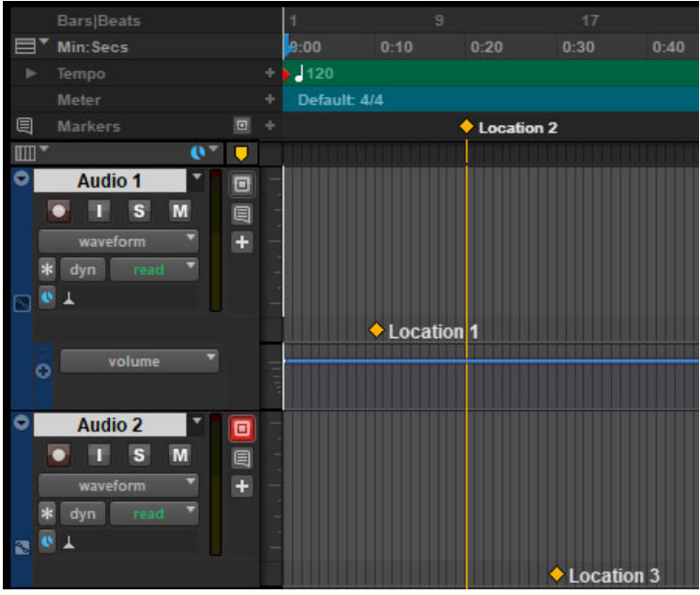Screen dimensions: 700x595
Task: Record-enable the Audio 1 track
Action: (60, 211)
